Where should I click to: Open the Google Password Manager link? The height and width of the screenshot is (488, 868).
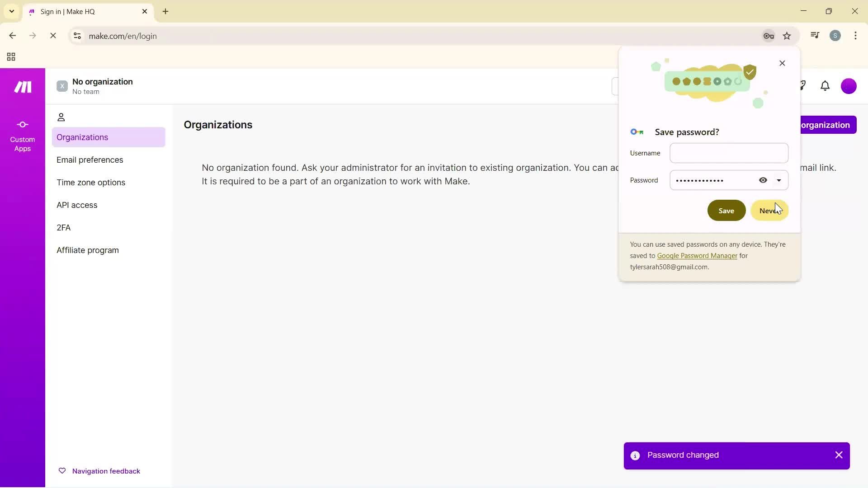pos(697,255)
